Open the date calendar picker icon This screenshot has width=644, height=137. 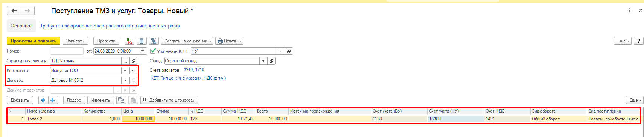click(143, 51)
